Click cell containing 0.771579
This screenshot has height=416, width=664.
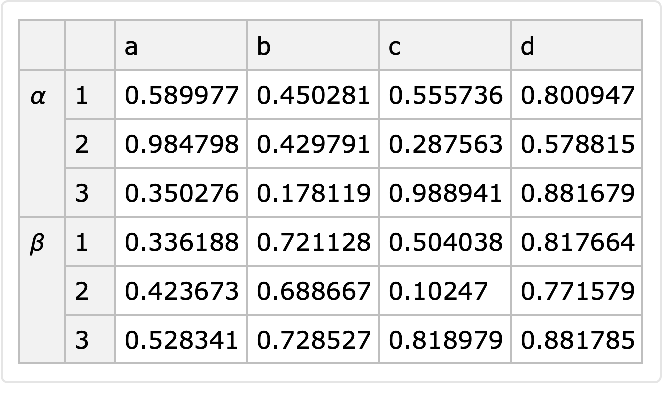pyautogui.click(x=577, y=291)
